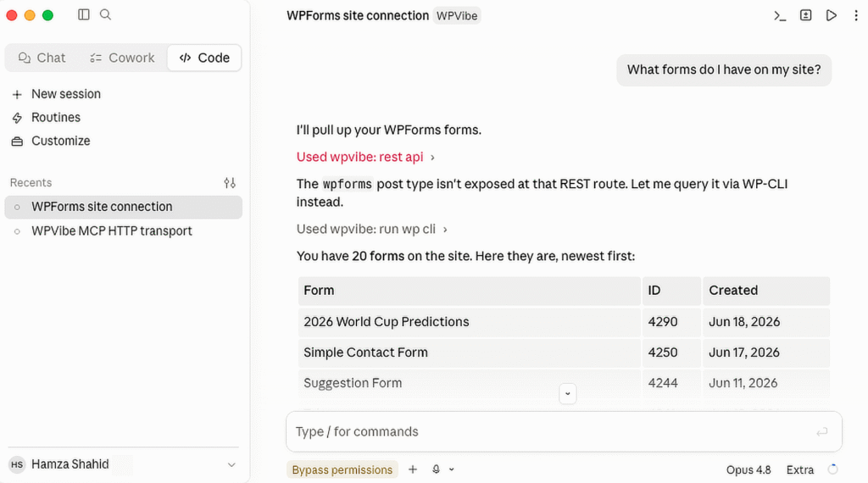Click the 'Jun 18, 2026' date cell
868x483 pixels.
(766, 322)
